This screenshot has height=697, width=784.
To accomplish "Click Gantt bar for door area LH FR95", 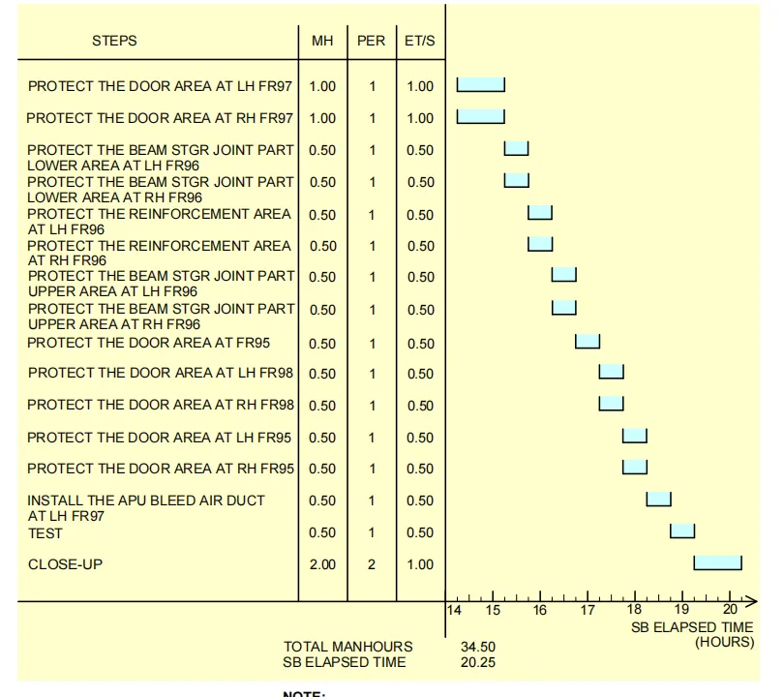I will [x=635, y=436].
